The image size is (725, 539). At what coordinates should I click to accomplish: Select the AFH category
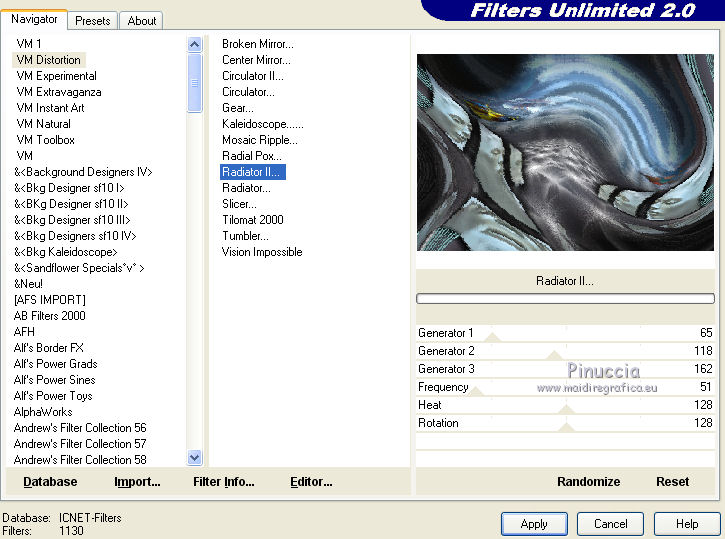click(24, 332)
